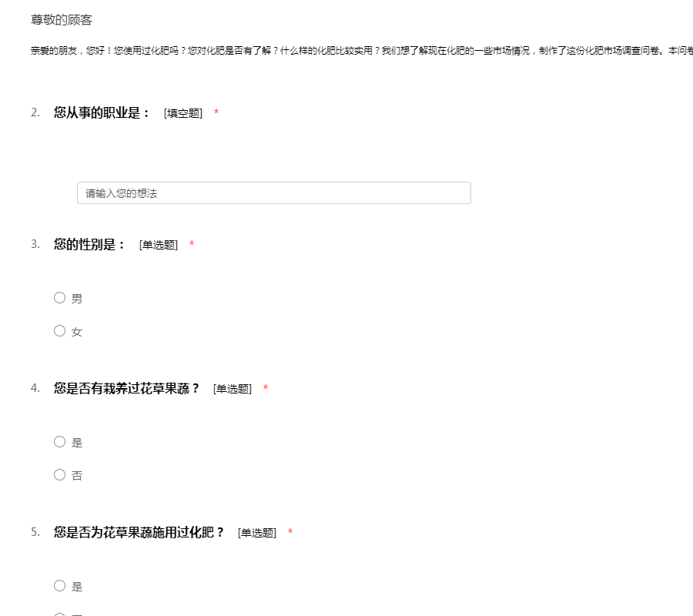This screenshot has width=693, height=616.
Task: Click the [单选题] tag on question 4
Action: (x=233, y=390)
